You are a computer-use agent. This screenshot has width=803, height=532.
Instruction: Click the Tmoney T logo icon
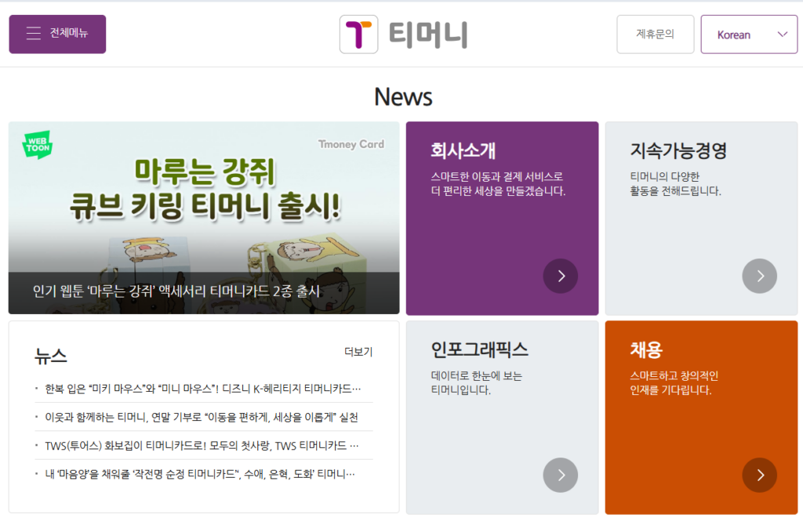coord(358,34)
